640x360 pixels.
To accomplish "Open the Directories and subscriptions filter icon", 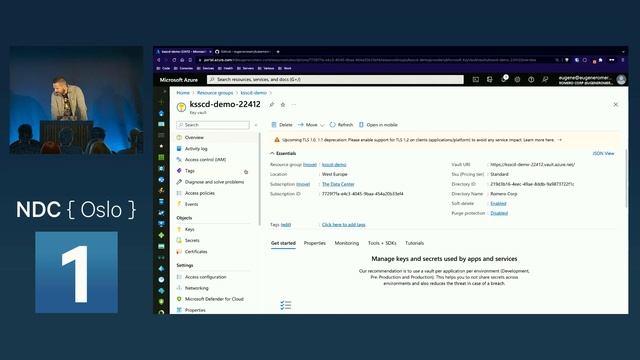I will (x=489, y=80).
